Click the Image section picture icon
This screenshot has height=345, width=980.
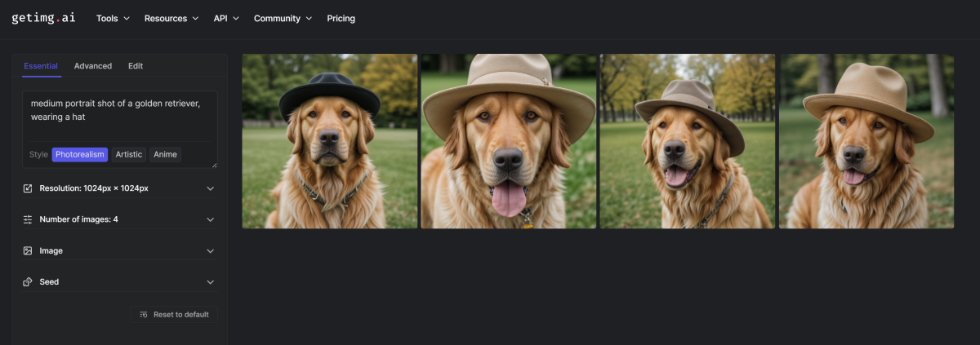[28, 250]
